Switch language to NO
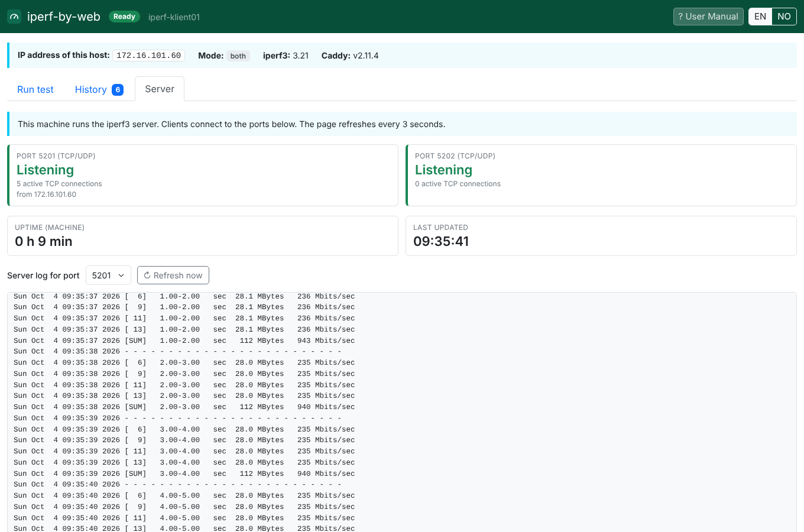Screen dimensions: 804x532 click(x=784, y=17)
